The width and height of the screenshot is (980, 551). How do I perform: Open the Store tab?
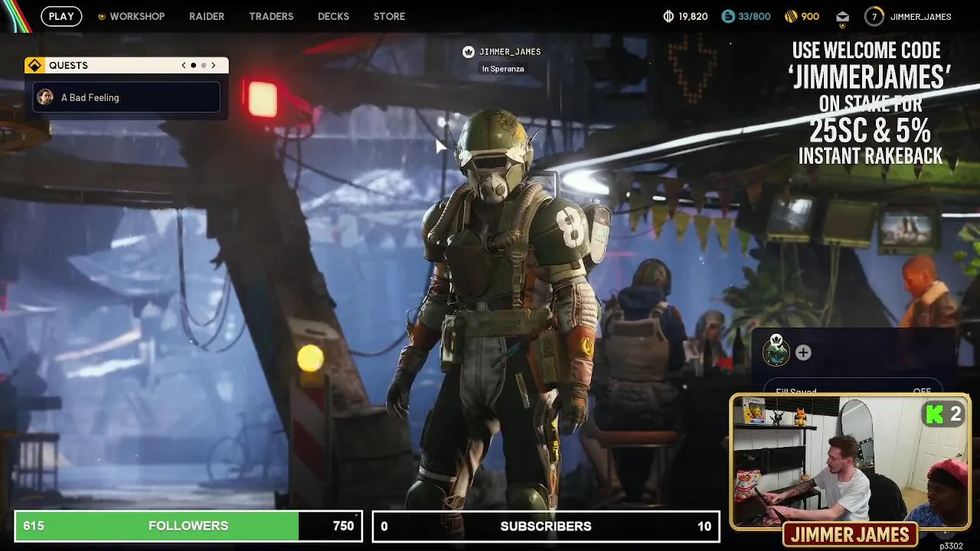coord(389,16)
